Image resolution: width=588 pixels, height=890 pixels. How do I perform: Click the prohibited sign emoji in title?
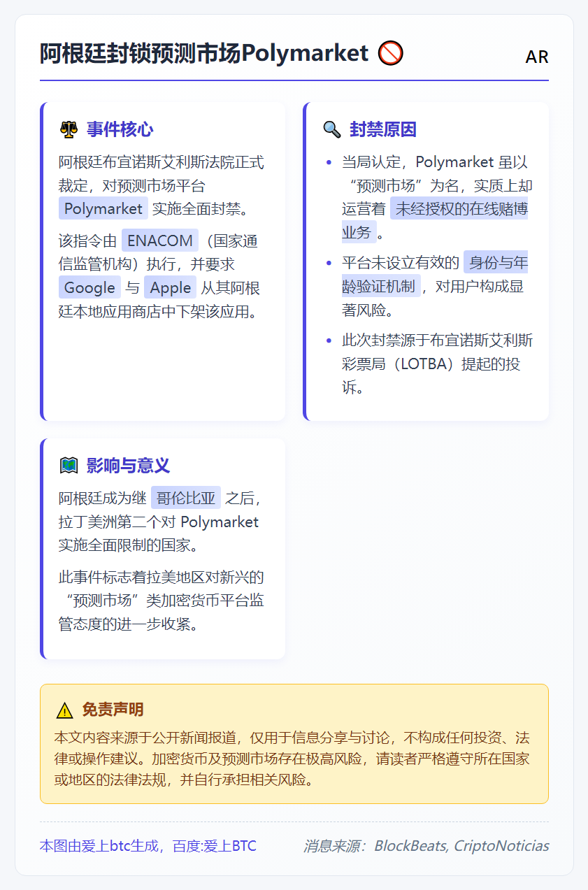pyautogui.click(x=390, y=53)
